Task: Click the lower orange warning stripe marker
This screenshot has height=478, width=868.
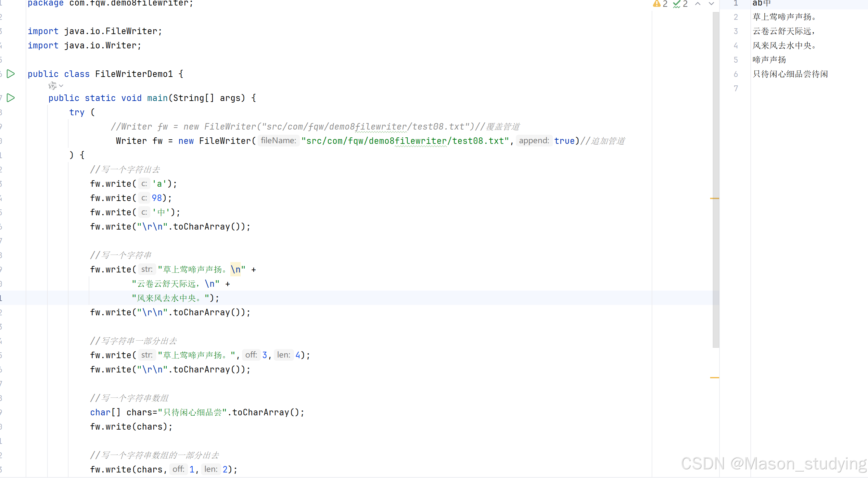Action: coord(714,378)
